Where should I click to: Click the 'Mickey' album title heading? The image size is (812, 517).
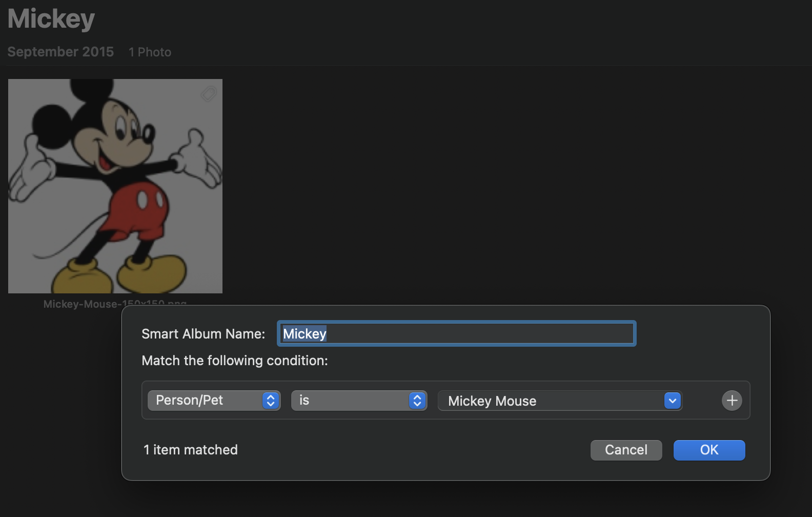[51, 19]
